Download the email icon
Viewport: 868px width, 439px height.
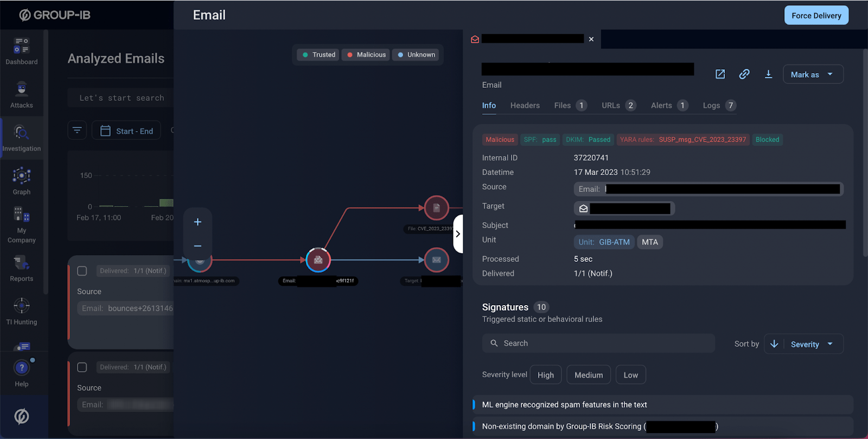pyautogui.click(x=768, y=74)
